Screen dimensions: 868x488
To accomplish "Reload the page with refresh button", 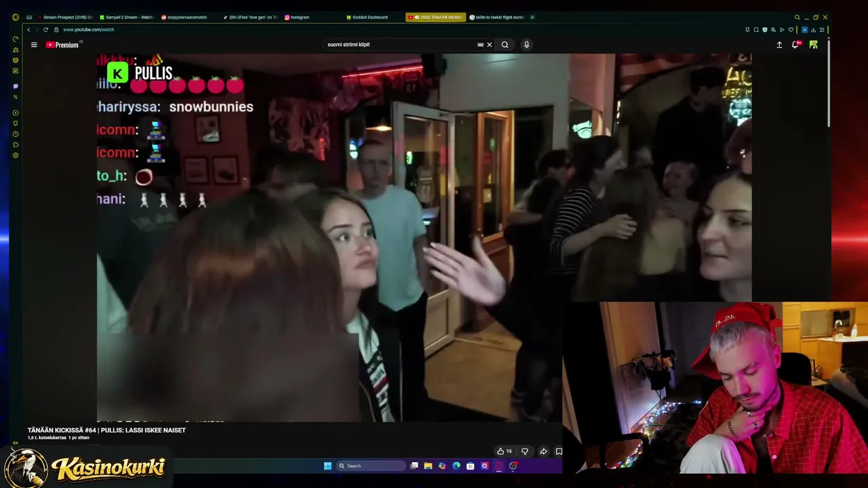I will pyautogui.click(x=45, y=30).
